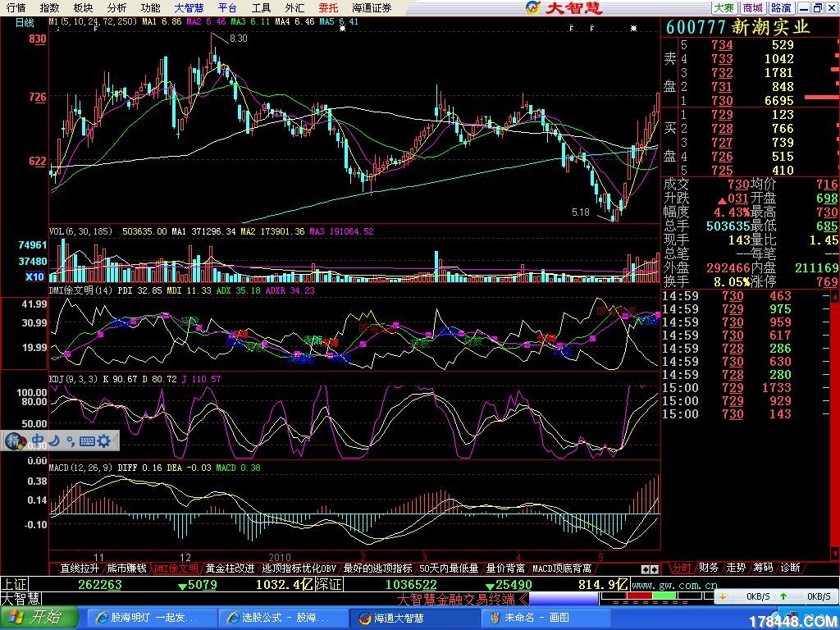Screen dimensions: 840x630
Task: Open the 工具 menu
Action: tap(262, 8)
